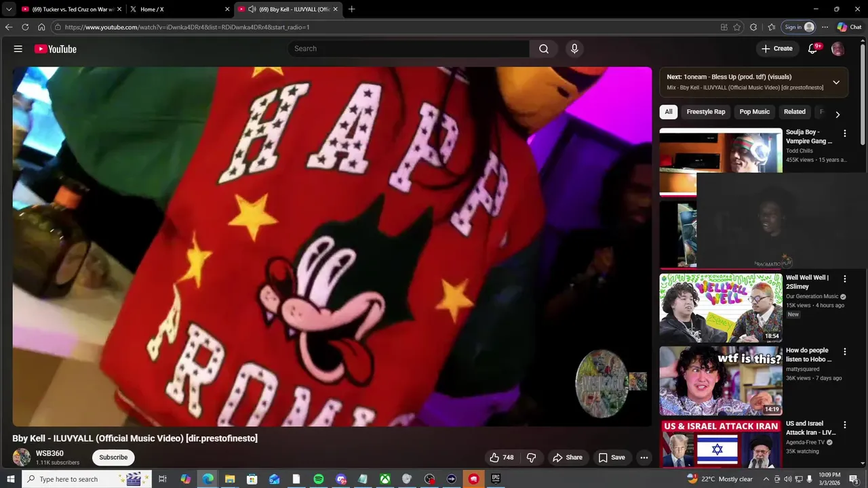Open US and Israel Attack Iran live video
Screen dimensions: 868x488
tap(721, 444)
